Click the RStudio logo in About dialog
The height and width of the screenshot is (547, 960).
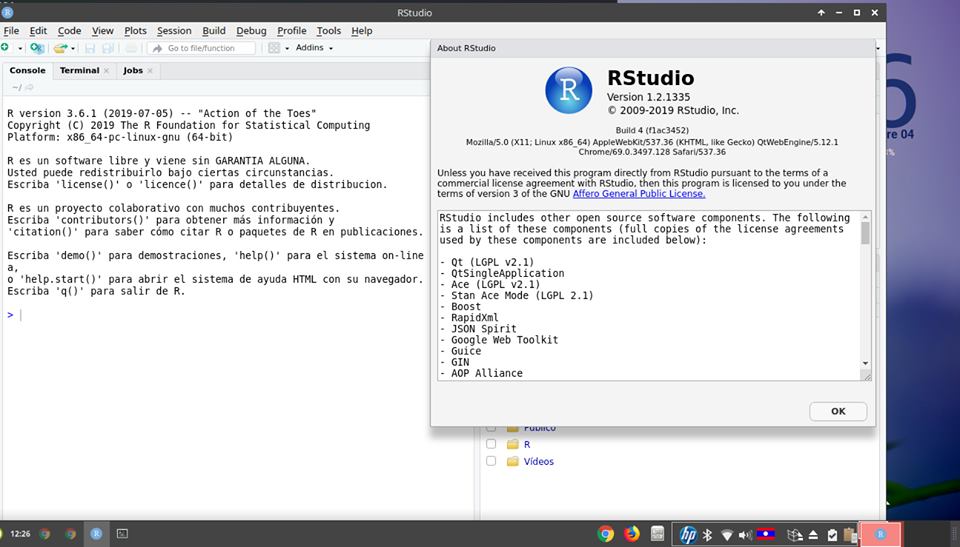[569, 90]
